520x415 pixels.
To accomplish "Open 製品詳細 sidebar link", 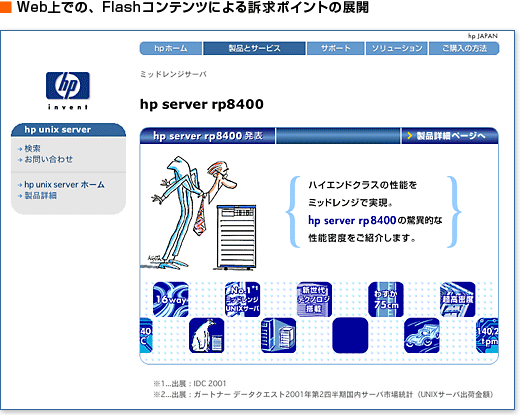I will click(x=40, y=195).
